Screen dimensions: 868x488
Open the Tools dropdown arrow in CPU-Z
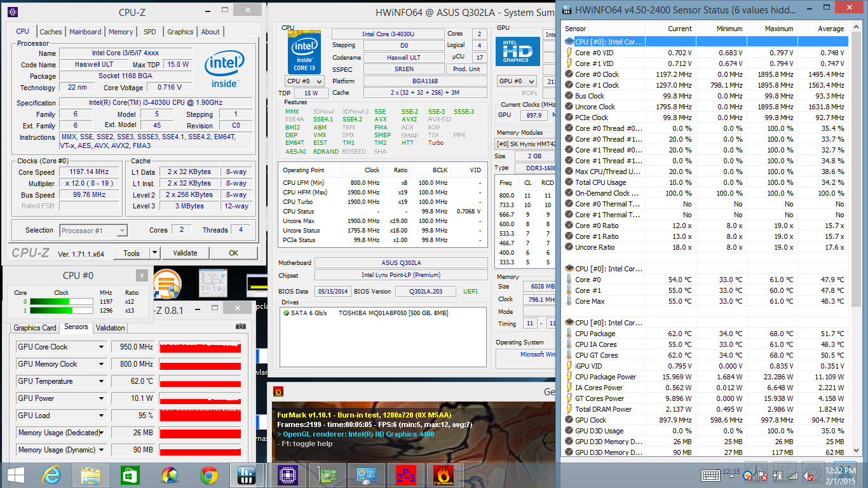click(x=154, y=253)
